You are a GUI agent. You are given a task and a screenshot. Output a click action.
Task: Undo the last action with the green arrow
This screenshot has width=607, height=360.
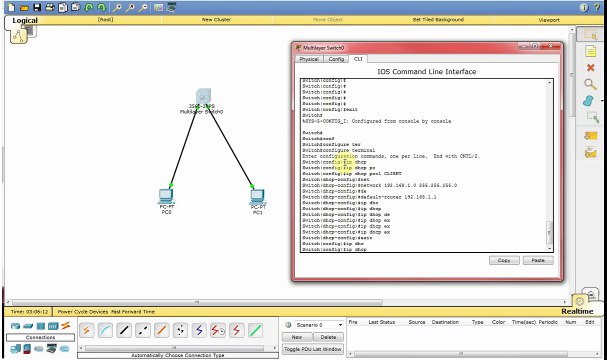pyautogui.click(x=89, y=7)
